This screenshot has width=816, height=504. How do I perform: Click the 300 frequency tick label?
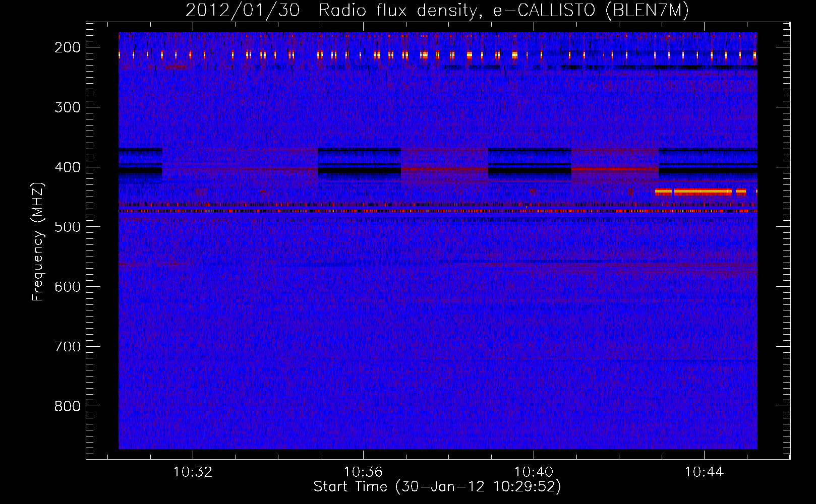pyautogui.click(x=68, y=107)
